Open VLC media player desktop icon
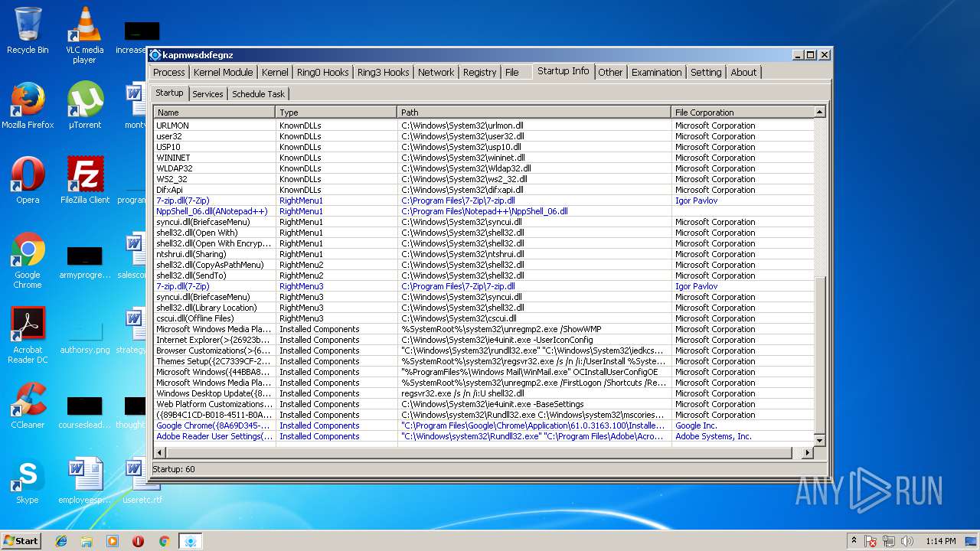 (x=84, y=34)
